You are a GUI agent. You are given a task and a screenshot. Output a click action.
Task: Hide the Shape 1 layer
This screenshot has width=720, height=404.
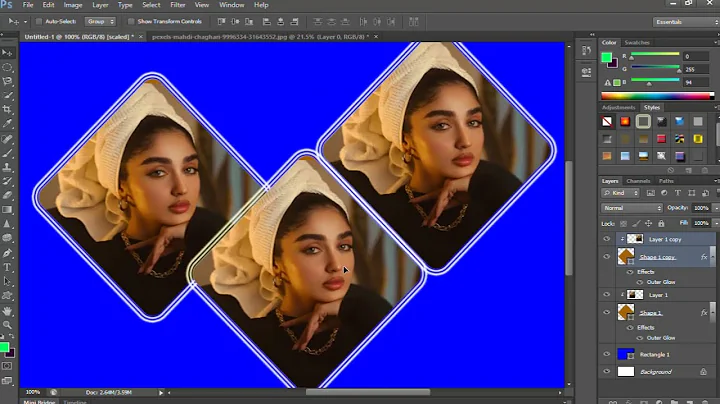(607, 313)
